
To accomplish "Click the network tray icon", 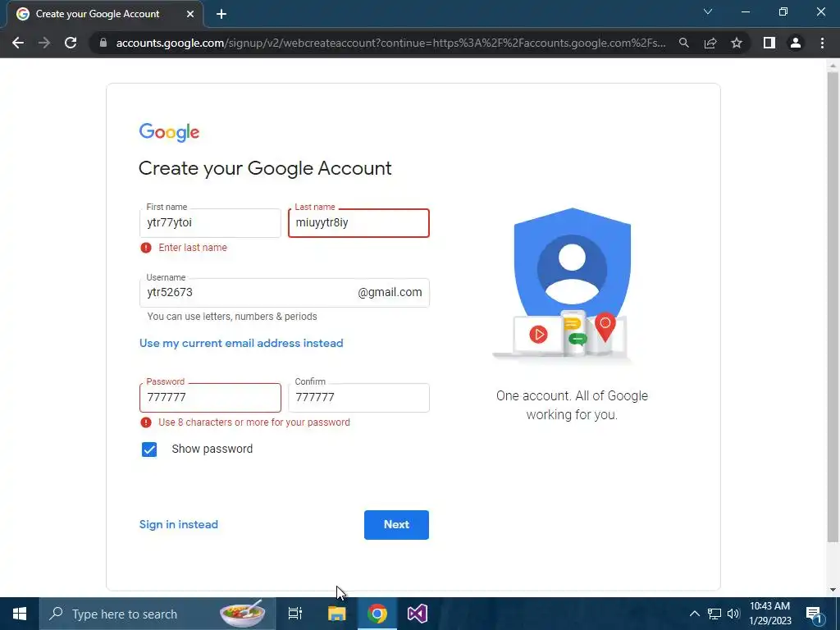I will point(714,614).
